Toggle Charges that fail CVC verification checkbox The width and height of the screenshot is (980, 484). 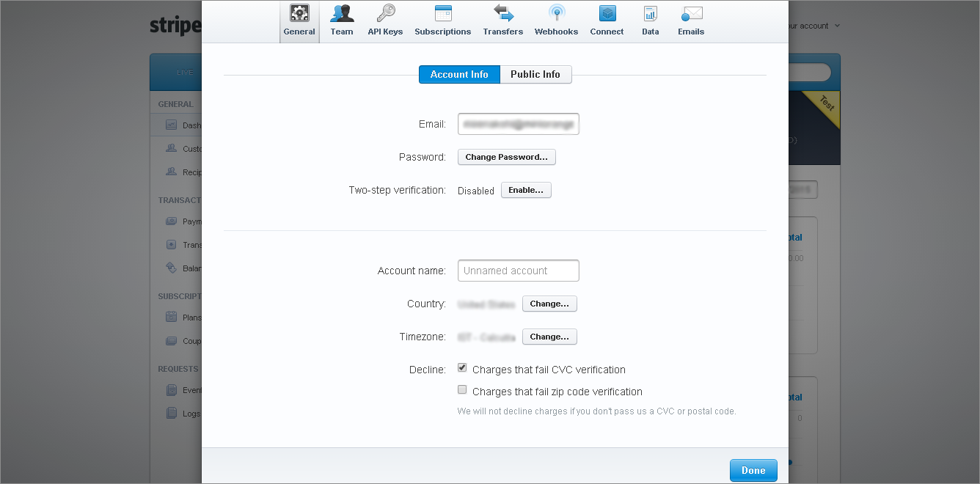click(x=462, y=368)
